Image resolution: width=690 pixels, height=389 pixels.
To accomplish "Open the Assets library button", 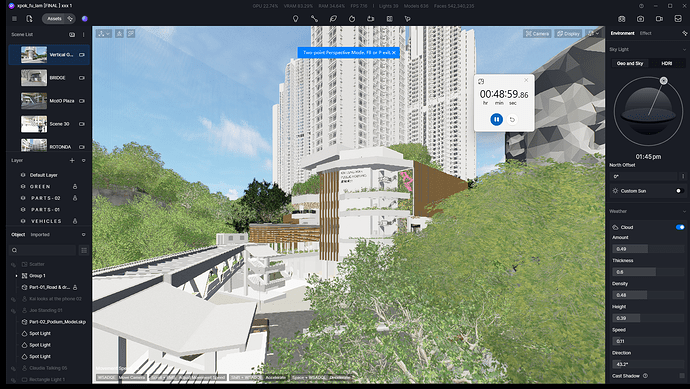I will (54, 19).
